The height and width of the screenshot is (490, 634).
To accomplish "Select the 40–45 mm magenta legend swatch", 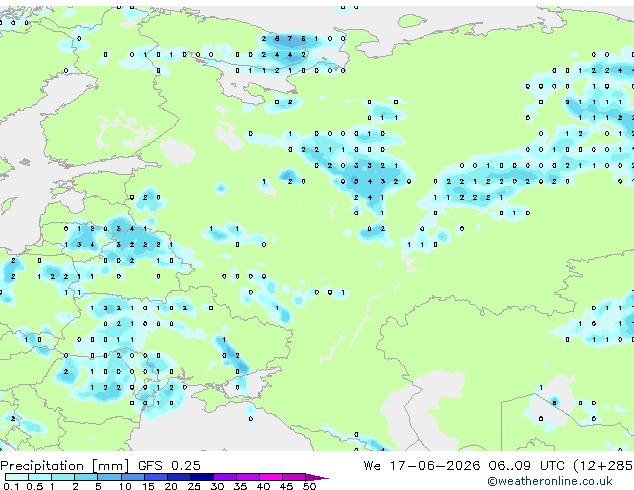I will (271, 477).
